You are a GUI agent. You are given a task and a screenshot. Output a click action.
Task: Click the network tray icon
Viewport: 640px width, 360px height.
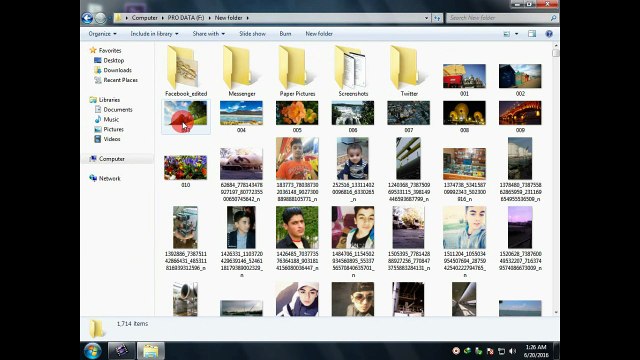pyautogui.click(x=501, y=351)
